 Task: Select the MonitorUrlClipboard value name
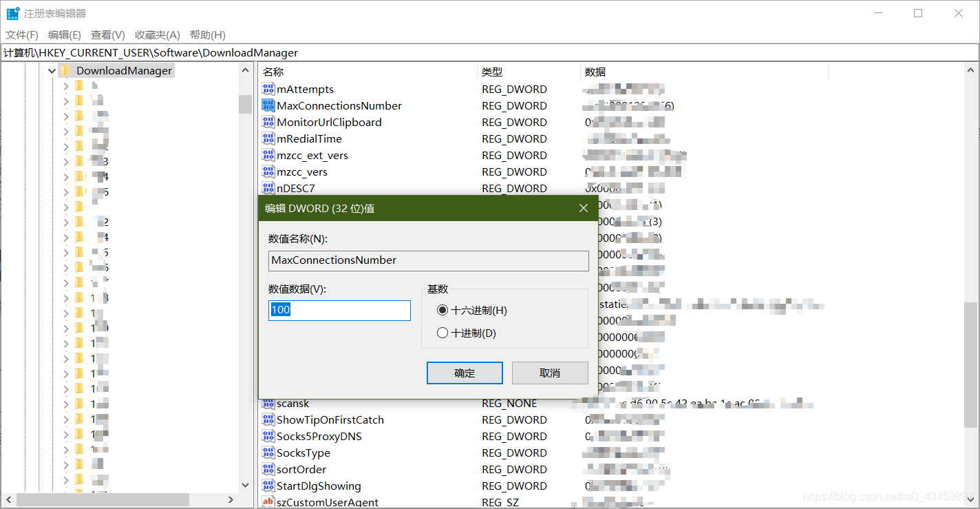(329, 122)
